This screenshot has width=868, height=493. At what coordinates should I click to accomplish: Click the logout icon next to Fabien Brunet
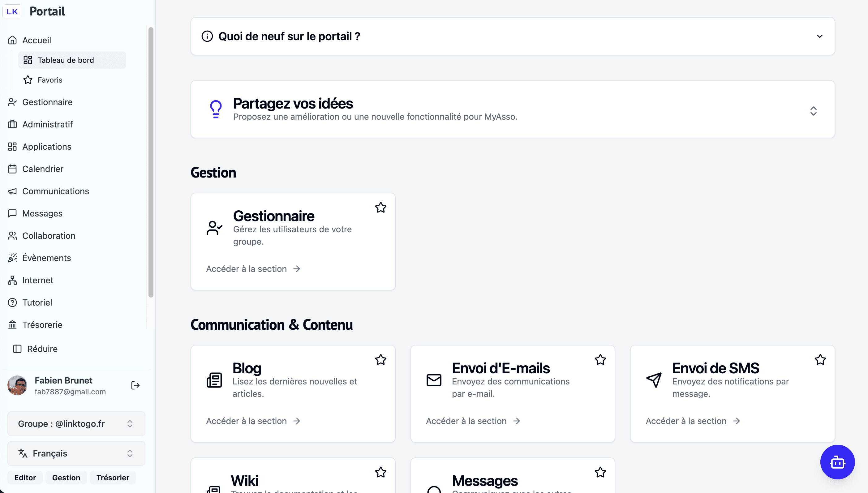coord(135,385)
